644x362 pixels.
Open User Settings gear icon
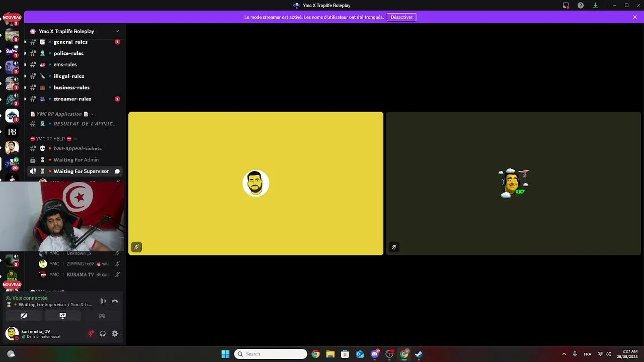tap(115, 333)
